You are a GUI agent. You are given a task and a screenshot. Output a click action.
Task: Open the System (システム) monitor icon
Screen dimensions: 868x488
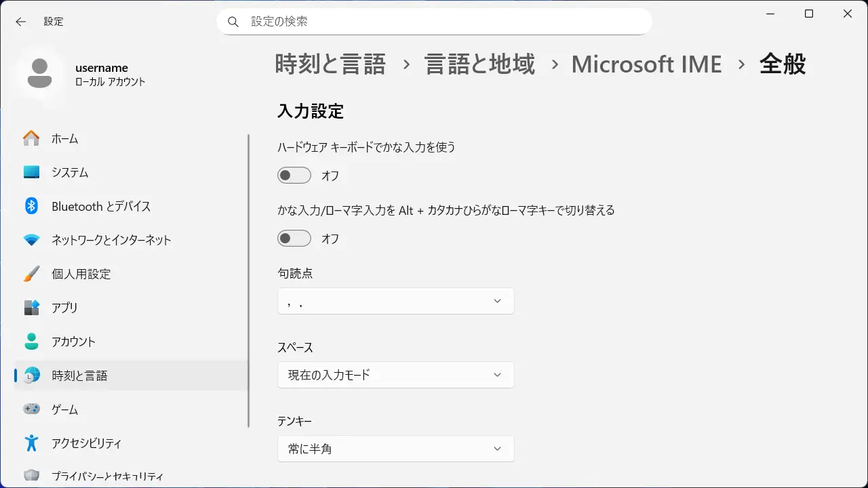tap(31, 172)
